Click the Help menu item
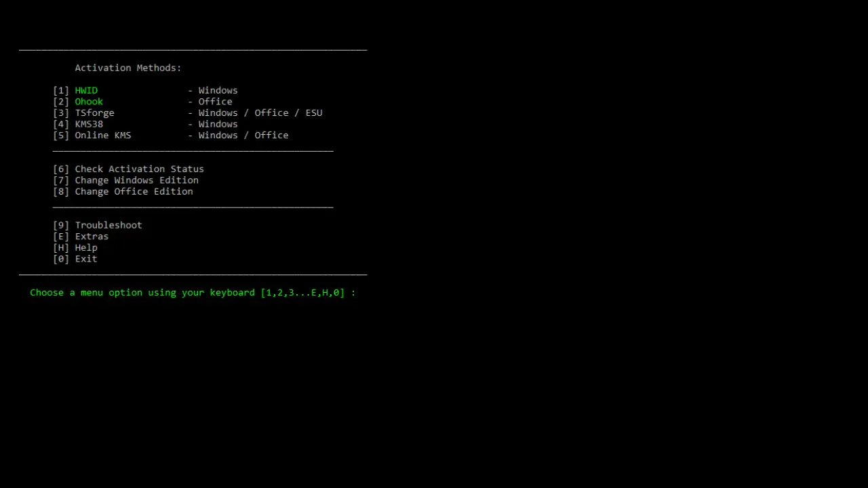The width and height of the screenshot is (868, 488). tap(86, 247)
